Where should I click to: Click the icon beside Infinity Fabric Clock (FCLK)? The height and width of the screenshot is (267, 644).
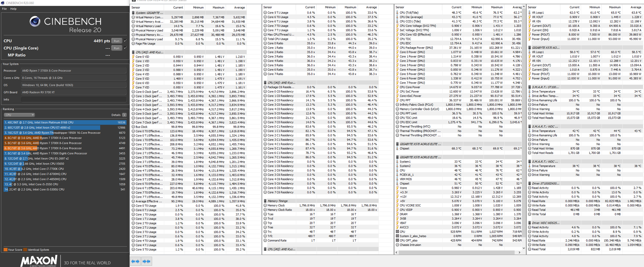pyautogui.click(x=397, y=105)
